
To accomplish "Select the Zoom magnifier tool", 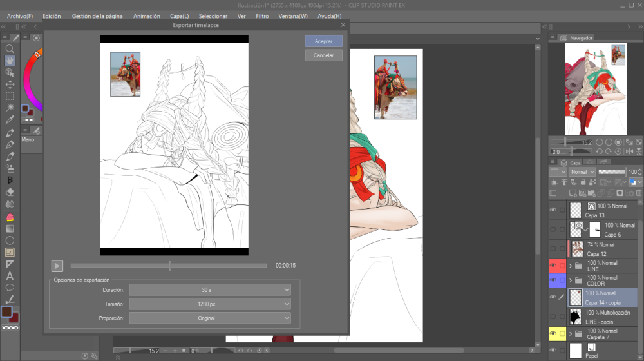I will [10, 49].
